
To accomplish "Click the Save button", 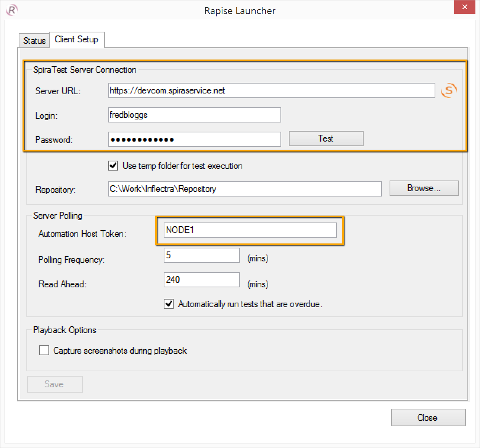I will coord(55,384).
